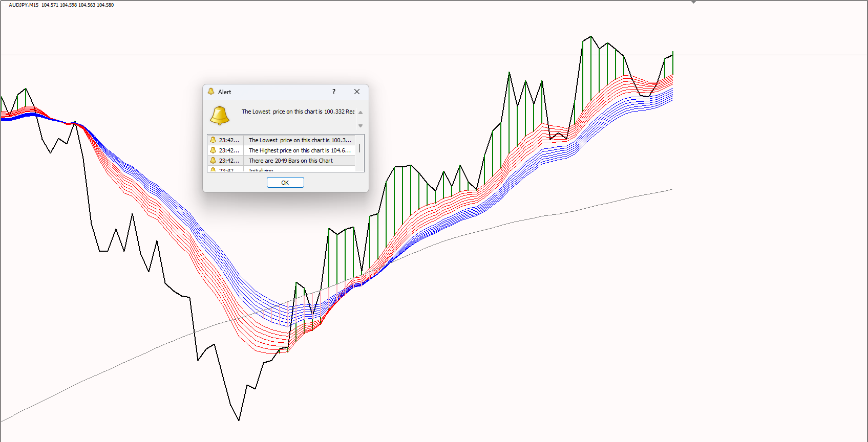The width and height of the screenshot is (868, 442).
Task: Click the bell icon beside the Highest price entry
Action: [x=213, y=150]
